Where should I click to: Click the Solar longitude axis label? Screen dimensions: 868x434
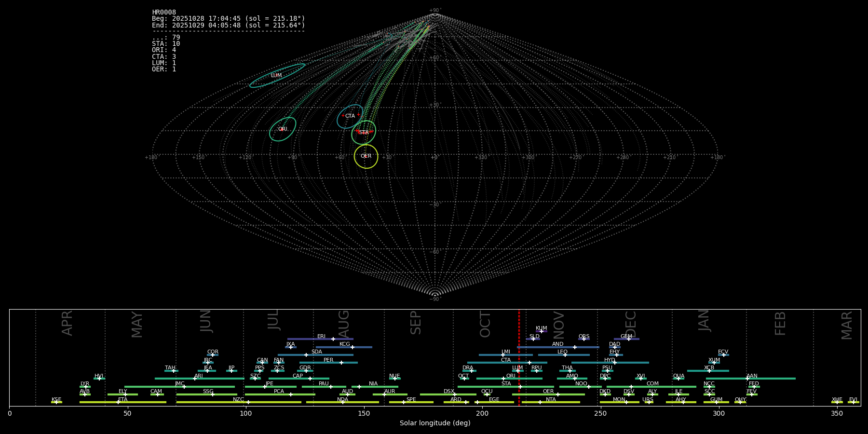tap(434, 423)
